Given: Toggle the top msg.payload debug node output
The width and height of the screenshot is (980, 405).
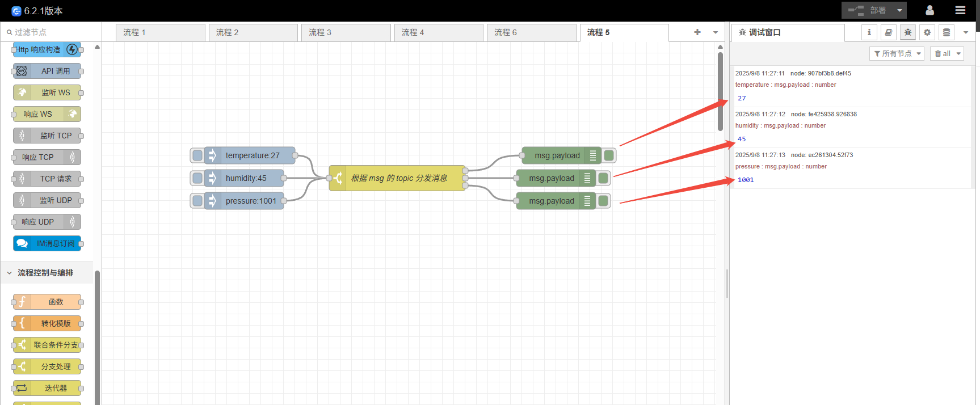Looking at the screenshot, I should point(609,155).
